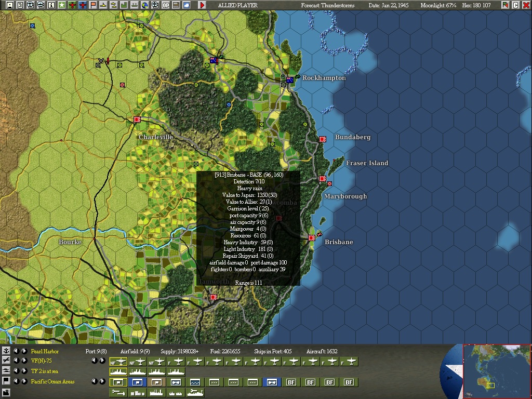Viewport: 532px width, 399px height.
Task: Click the green industry graph toolbar icon
Action: (124, 5)
